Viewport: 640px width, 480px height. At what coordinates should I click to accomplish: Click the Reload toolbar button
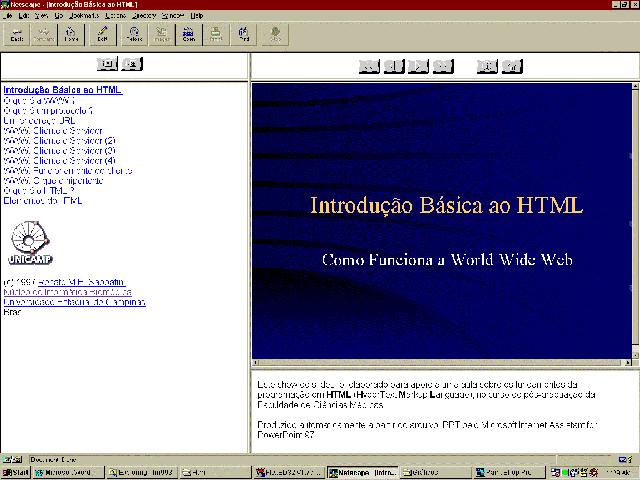click(x=134, y=35)
